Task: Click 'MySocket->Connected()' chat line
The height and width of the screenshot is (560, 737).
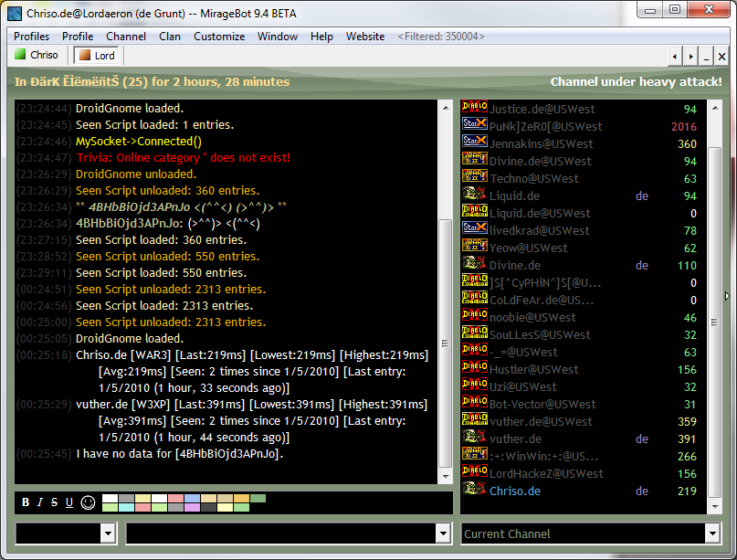Action: coord(139,141)
